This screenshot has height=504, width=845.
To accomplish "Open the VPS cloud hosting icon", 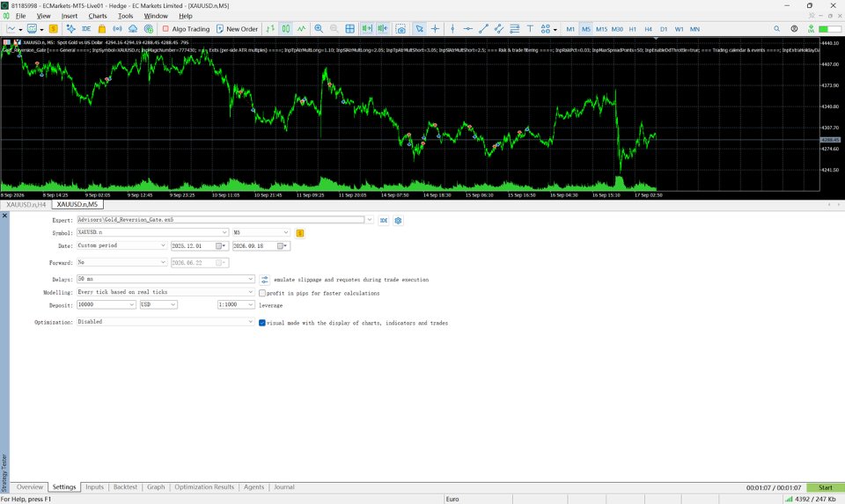I will (x=133, y=29).
